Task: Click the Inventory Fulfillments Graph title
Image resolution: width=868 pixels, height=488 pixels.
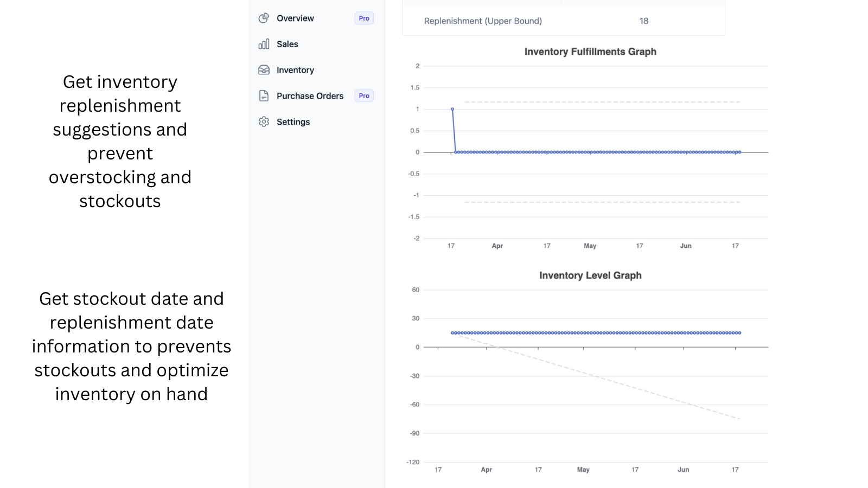Action: [590, 52]
